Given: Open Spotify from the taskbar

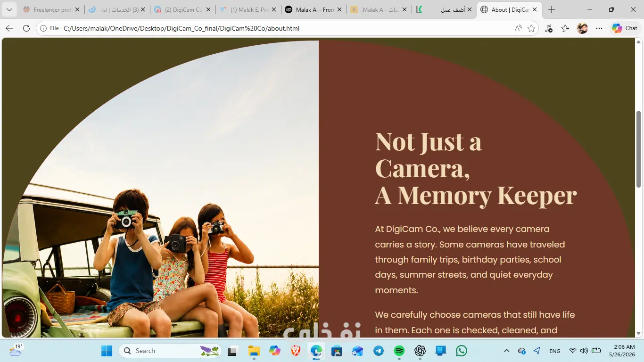Looking at the screenshot, I should click(x=399, y=351).
